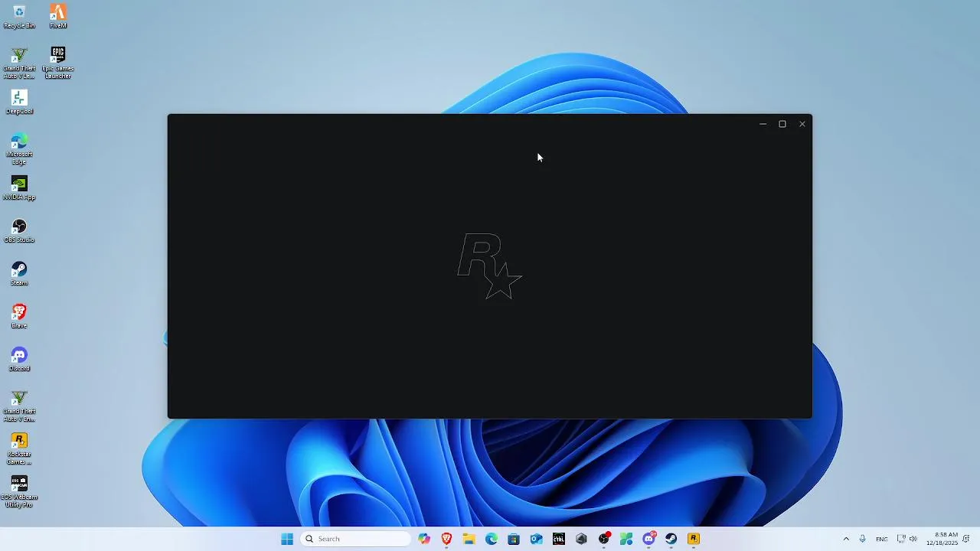Select the DeepCool desktop icon
The image size is (980, 551).
tap(19, 102)
